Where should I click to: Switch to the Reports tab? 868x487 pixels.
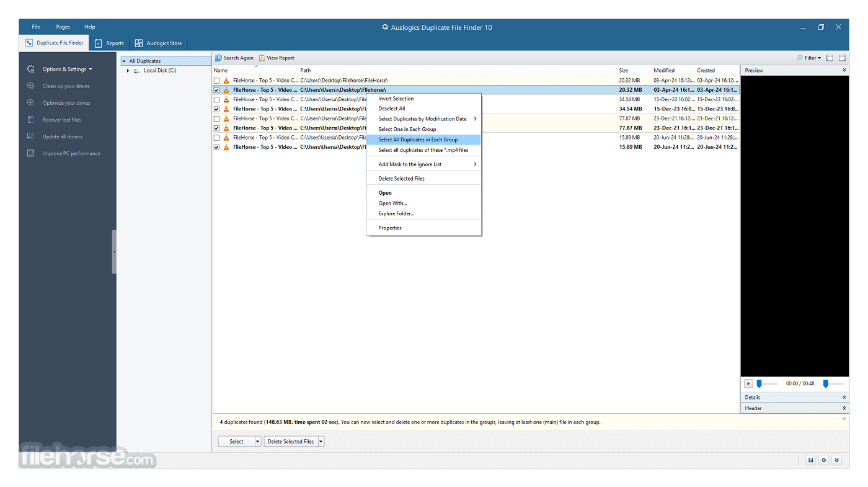click(x=109, y=43)
